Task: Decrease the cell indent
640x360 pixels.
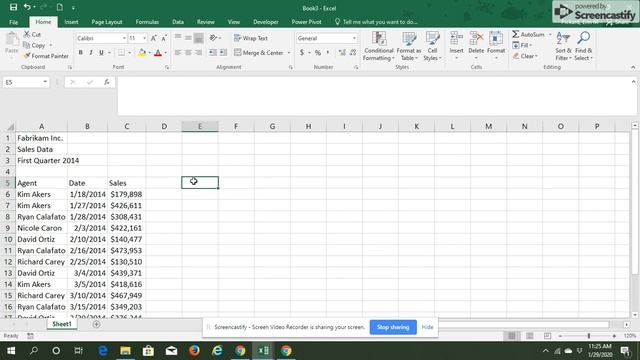Action: coord(213,53)
